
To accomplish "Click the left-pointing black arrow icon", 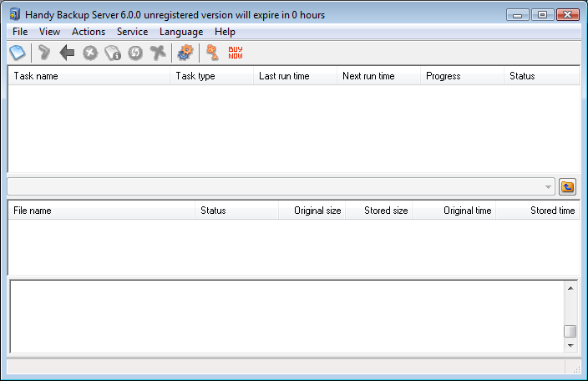I will click(x=67, y=53).
